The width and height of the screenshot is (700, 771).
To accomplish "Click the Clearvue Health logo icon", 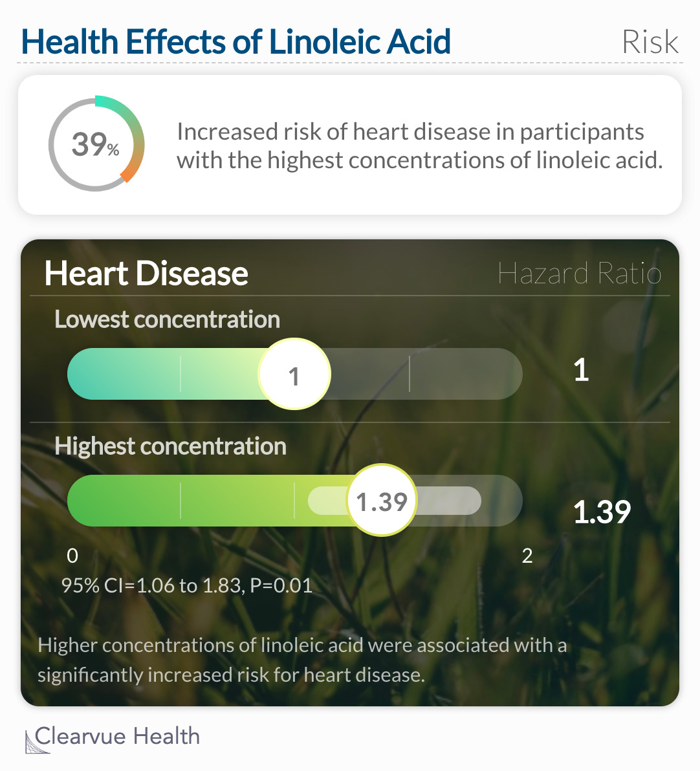I will coord(37,741).
